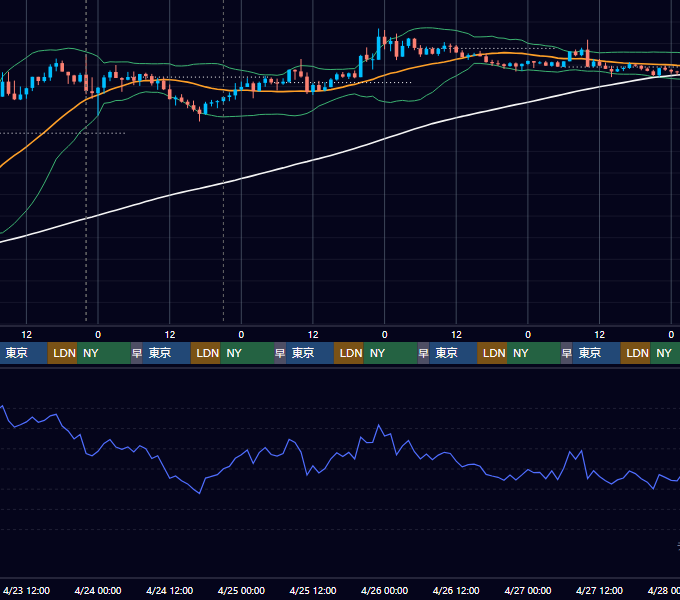Select the 東京 session block for 4/27

tap(596, 353)
